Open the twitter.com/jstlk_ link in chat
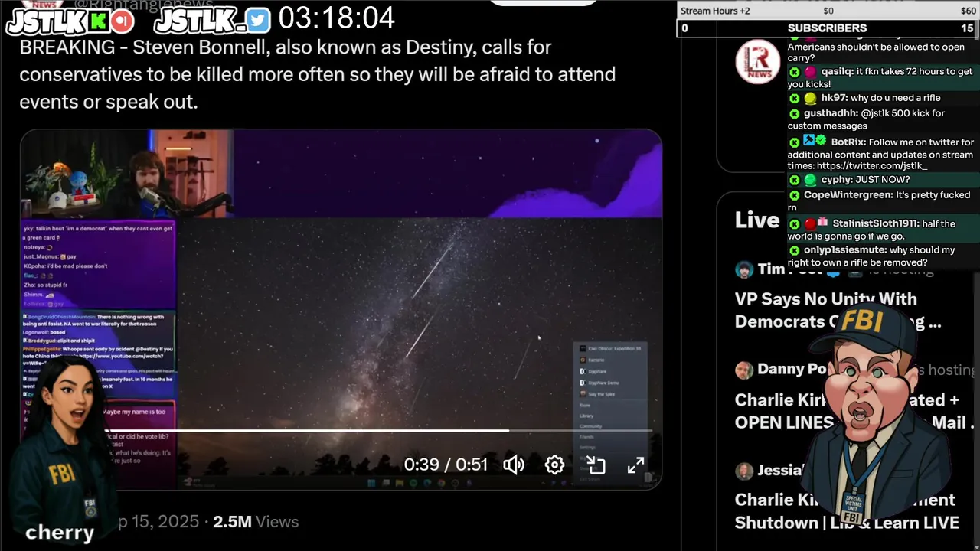 click(x=872, y=166)
